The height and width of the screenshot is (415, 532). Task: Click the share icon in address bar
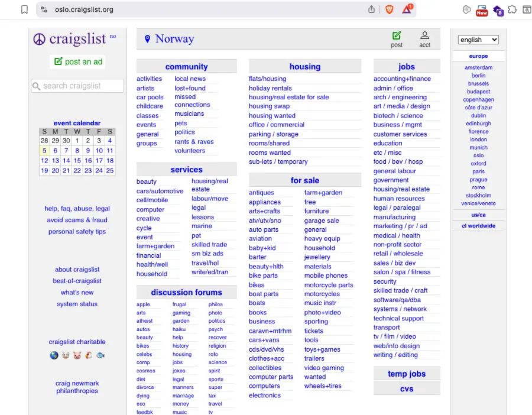pyautogui.click(x=371, y=9)
